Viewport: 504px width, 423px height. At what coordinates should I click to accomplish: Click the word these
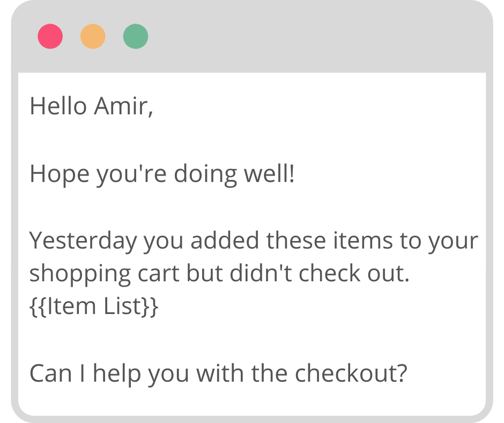pos(296,240)
